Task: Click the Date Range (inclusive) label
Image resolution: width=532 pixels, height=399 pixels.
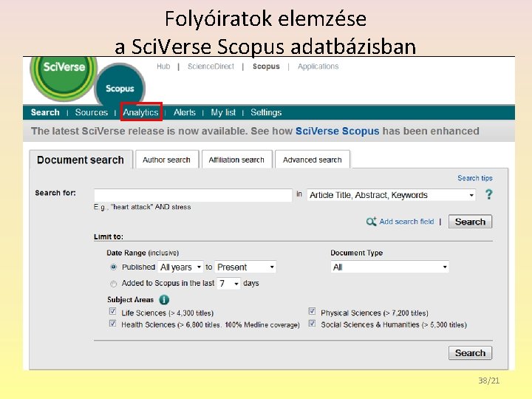Action: 143,253
